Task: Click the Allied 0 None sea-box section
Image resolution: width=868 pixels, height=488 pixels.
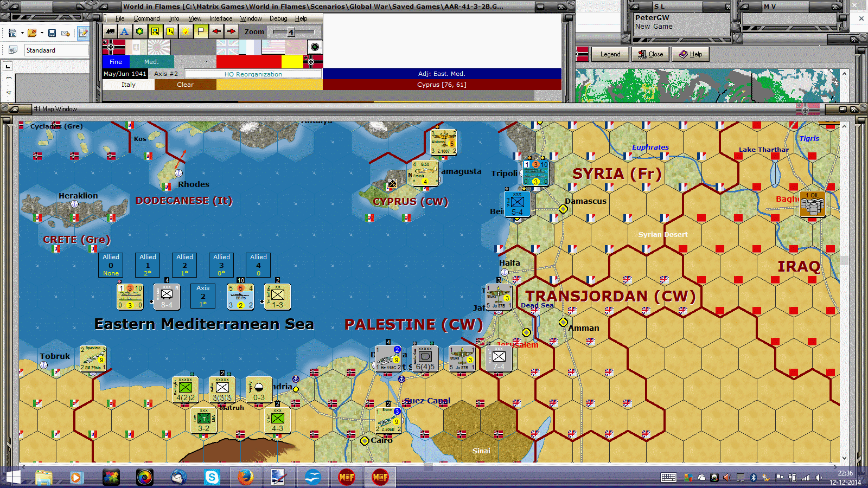Action: tap(111, 265)
